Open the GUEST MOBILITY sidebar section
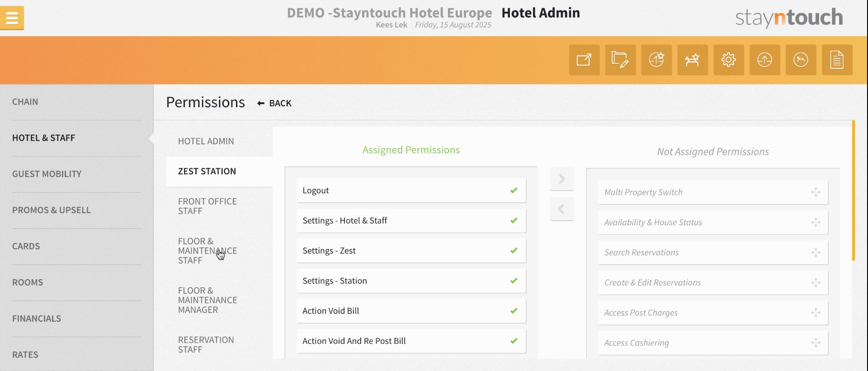Screen dimensions: 868x371 pyautogui.click(x=47, y=174)
